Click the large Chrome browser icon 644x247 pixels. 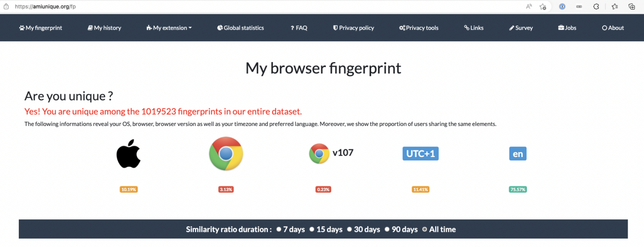point(226,154)
